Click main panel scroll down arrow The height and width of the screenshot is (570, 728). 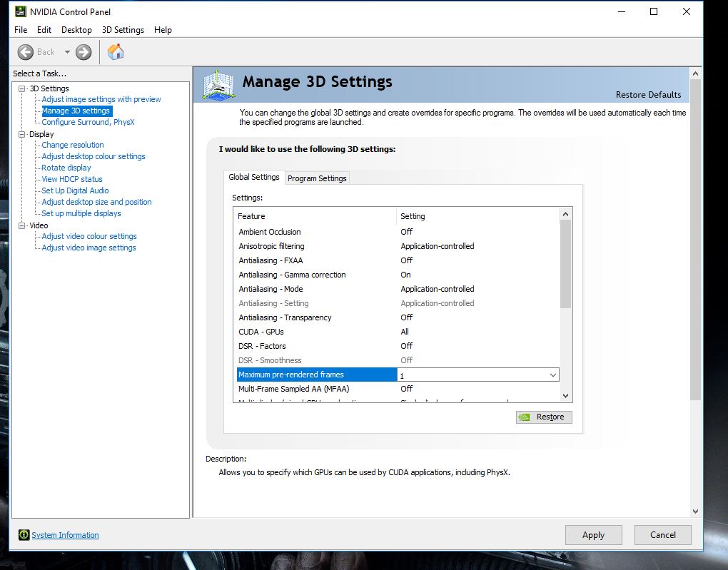(695, 511)
